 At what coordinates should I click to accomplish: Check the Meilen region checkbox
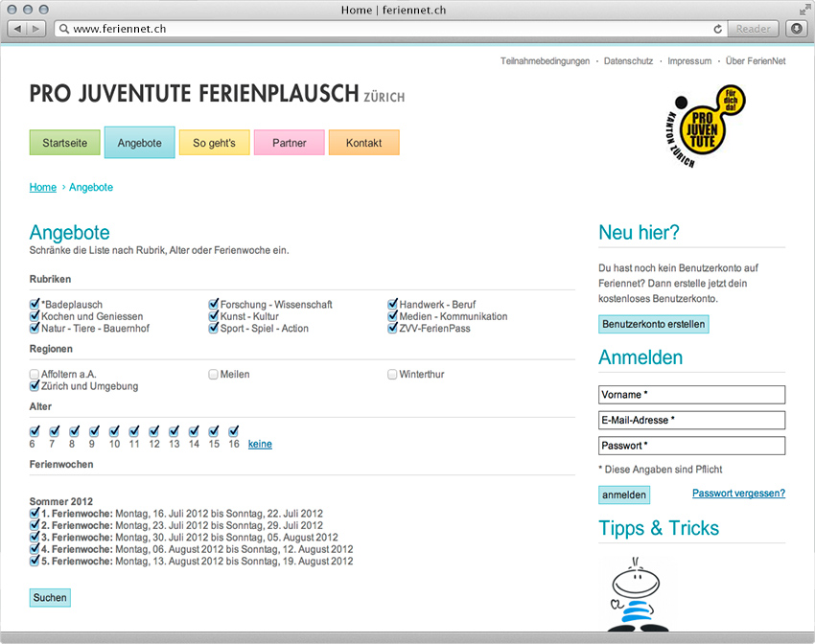pos(213,374)
